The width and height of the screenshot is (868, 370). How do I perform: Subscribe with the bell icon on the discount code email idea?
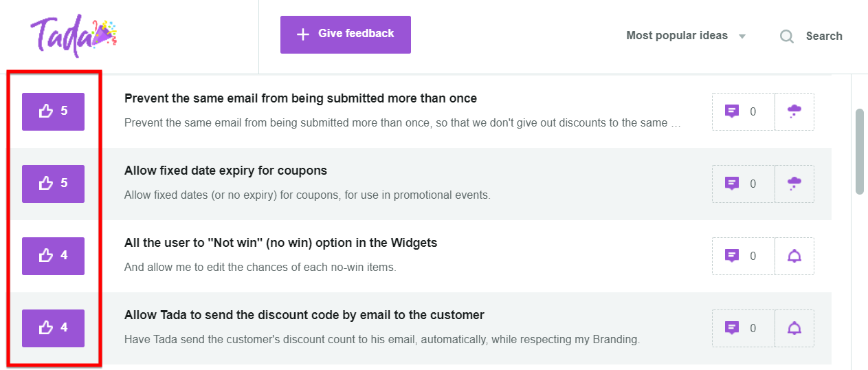pyautogui.click(x=794, y=328)
